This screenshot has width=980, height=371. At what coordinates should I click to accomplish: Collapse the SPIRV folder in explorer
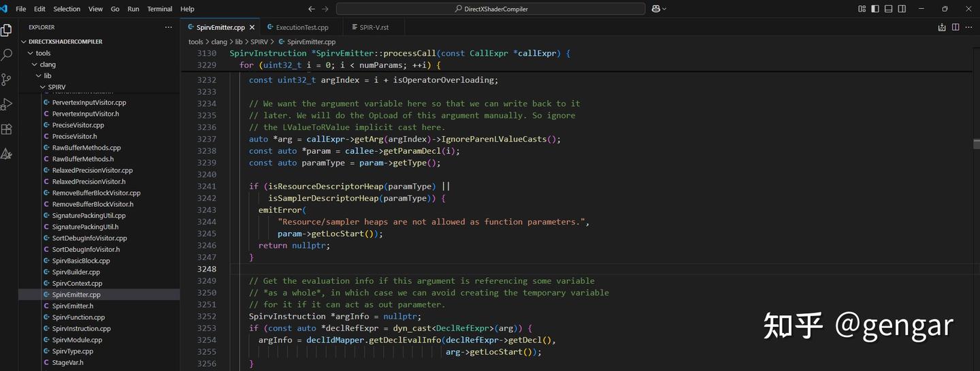pyautogui.click(x=56, y=87)
